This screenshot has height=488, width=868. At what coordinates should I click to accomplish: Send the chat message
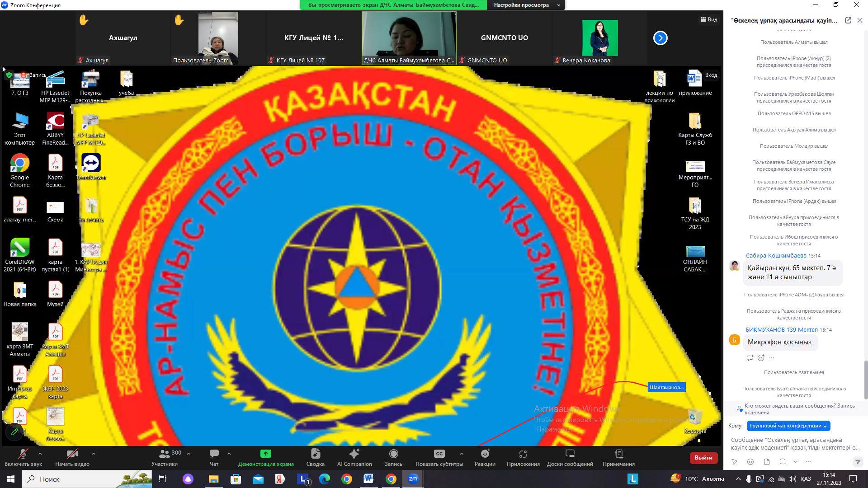point(858,462)
